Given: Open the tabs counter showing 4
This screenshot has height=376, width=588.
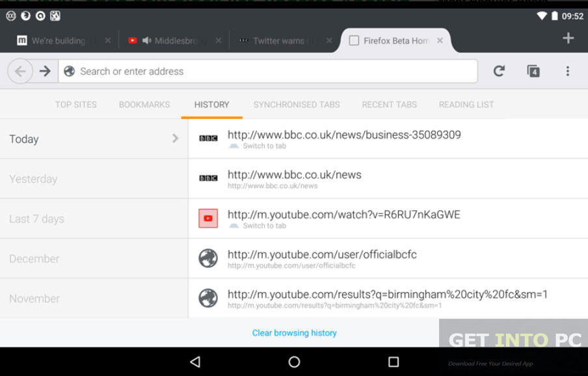Looking at the screenshot, I should tap(533, 71).
